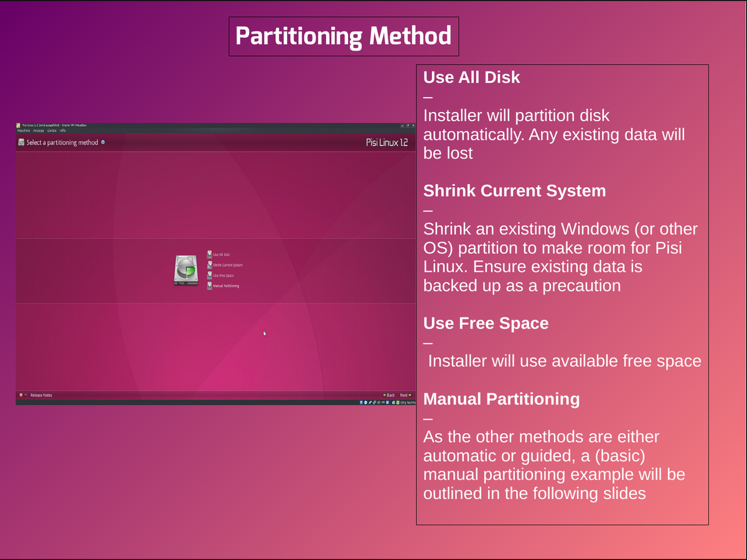Open the Maschine menu in VirtualBox
This screenshot has width=747, height=560.
click(24, 131)
